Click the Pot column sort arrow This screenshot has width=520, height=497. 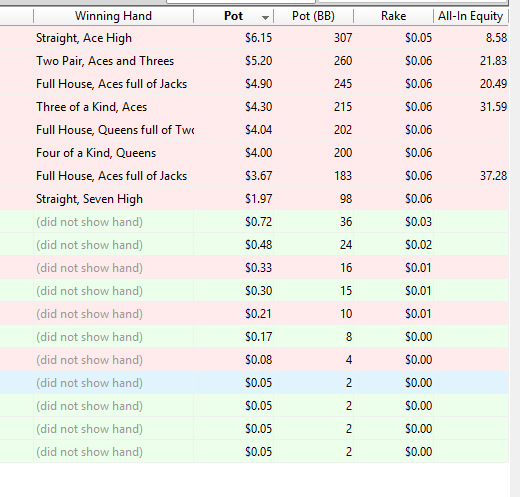[x=265, y=18]
